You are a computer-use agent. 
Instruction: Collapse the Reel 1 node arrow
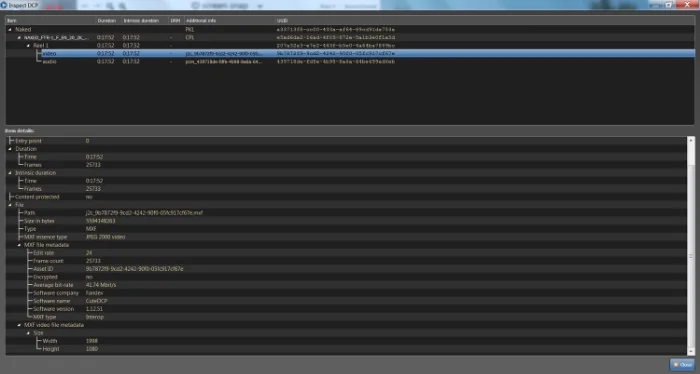click(28, 46)
